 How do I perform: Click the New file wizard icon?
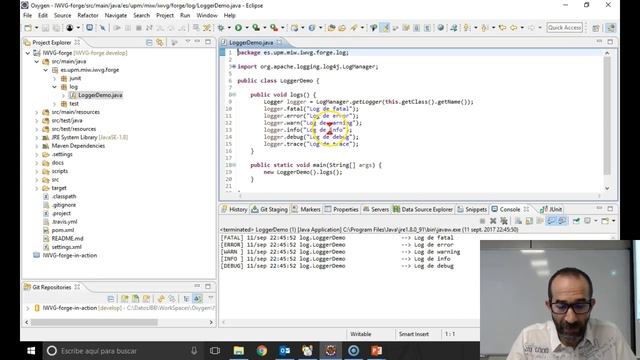click(28, 28)
